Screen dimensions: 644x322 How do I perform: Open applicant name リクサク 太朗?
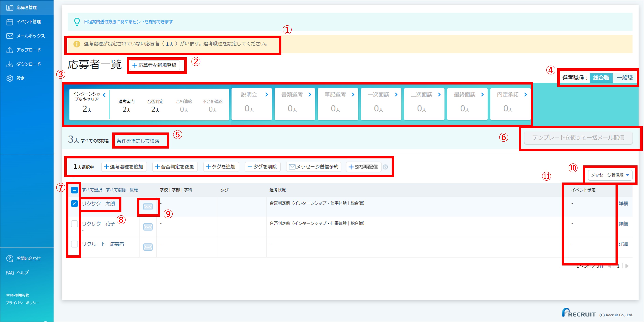99,204
